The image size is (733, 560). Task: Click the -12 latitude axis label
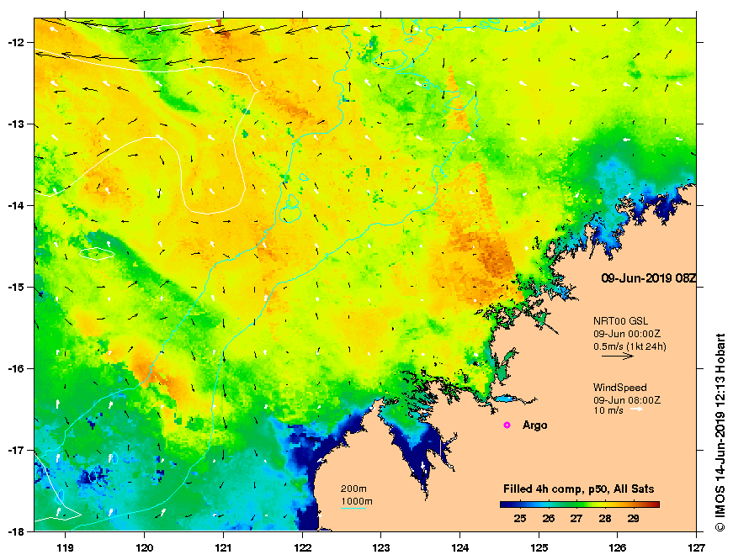click(x=14, y=43)
